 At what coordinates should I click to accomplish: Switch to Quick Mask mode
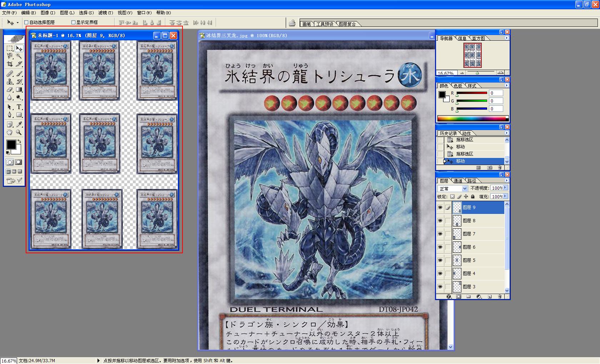point(19,162)
